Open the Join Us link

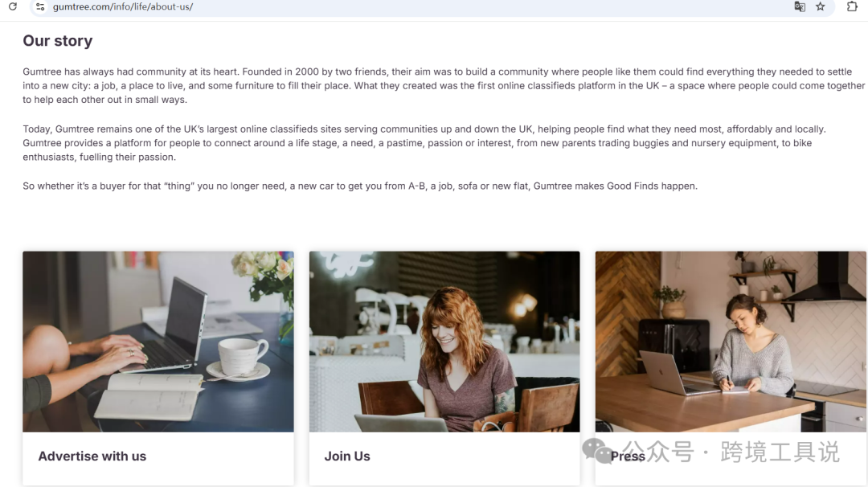347,456
